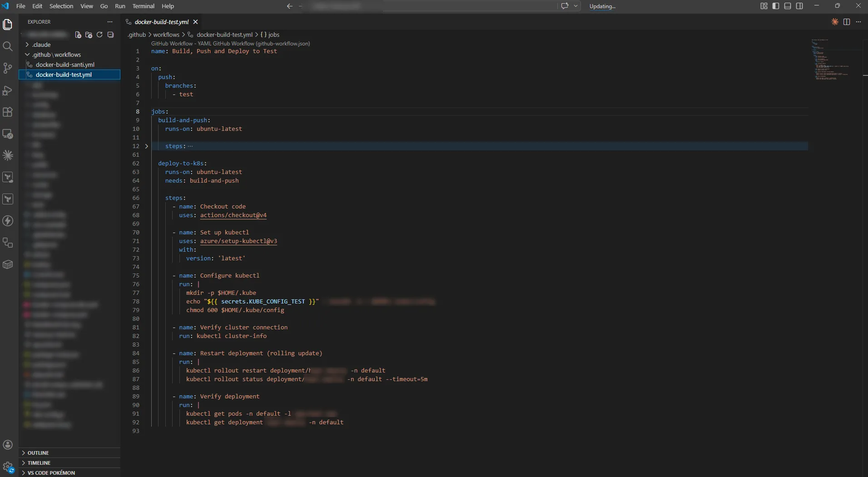
Task: Open the Help menu
Action: coord(168,6)
